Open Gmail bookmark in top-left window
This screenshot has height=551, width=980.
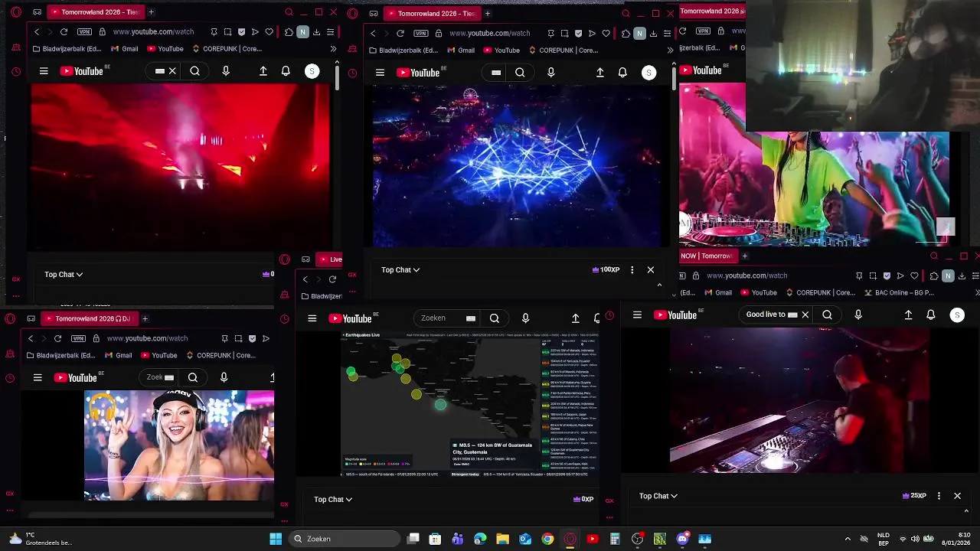pyautogui.click(x=125, y=49)
